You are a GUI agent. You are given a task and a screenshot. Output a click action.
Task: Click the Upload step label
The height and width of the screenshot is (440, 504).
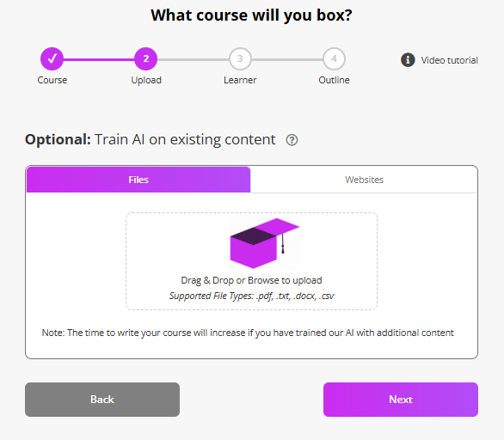(x=146, y=80)
